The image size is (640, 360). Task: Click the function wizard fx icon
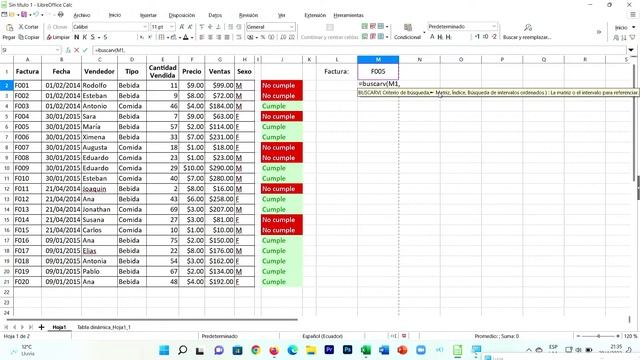[x=68, y=50]
